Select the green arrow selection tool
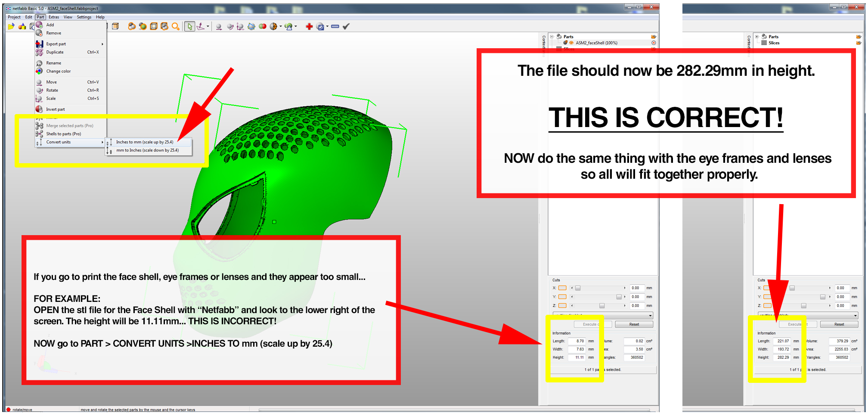The width and height of the screenshot is (868, 416). [189, 27]
